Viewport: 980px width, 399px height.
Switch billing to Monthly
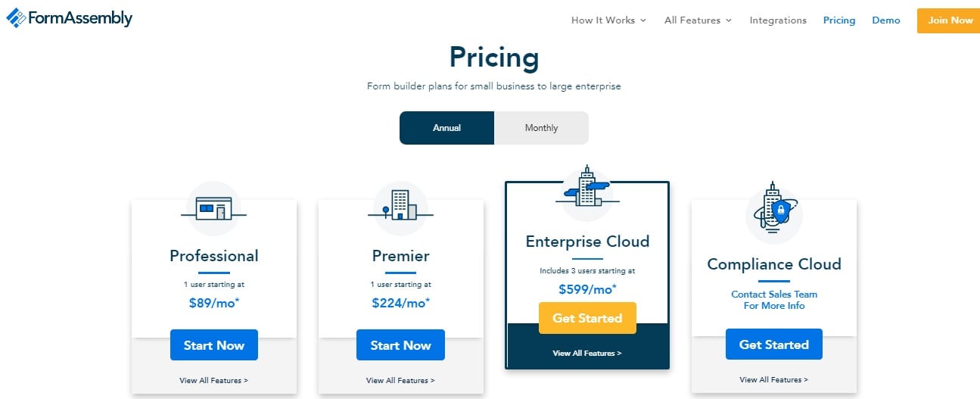[541, 128]
